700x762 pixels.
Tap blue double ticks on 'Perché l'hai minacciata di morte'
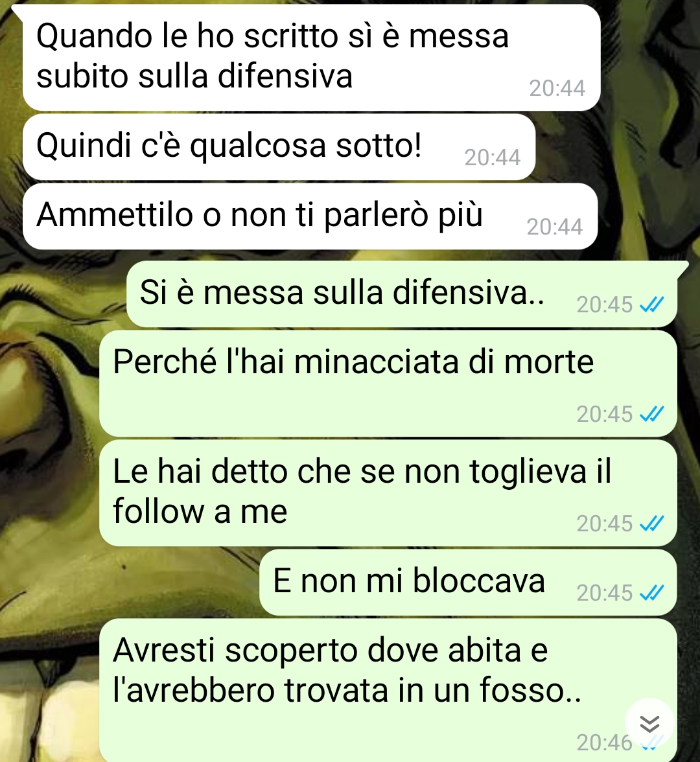click(x=652, y=415)
